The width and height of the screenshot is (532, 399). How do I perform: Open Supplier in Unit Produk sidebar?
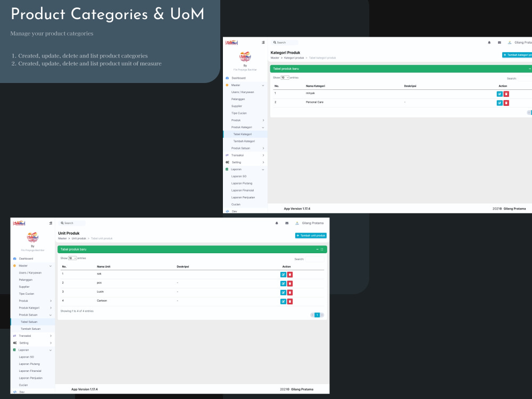point(32,287)
